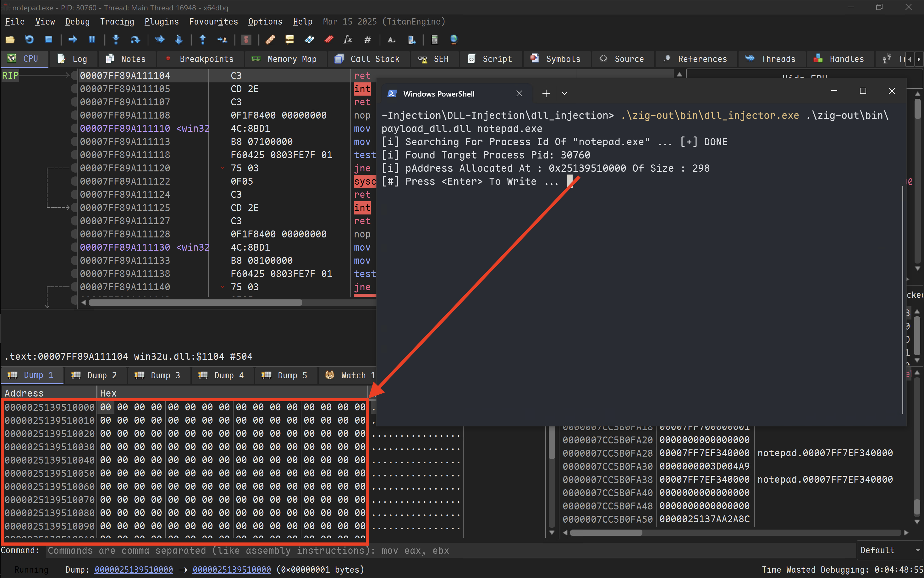Toggle breakpoint at address 00007FF89A111118

pos(74,155)
